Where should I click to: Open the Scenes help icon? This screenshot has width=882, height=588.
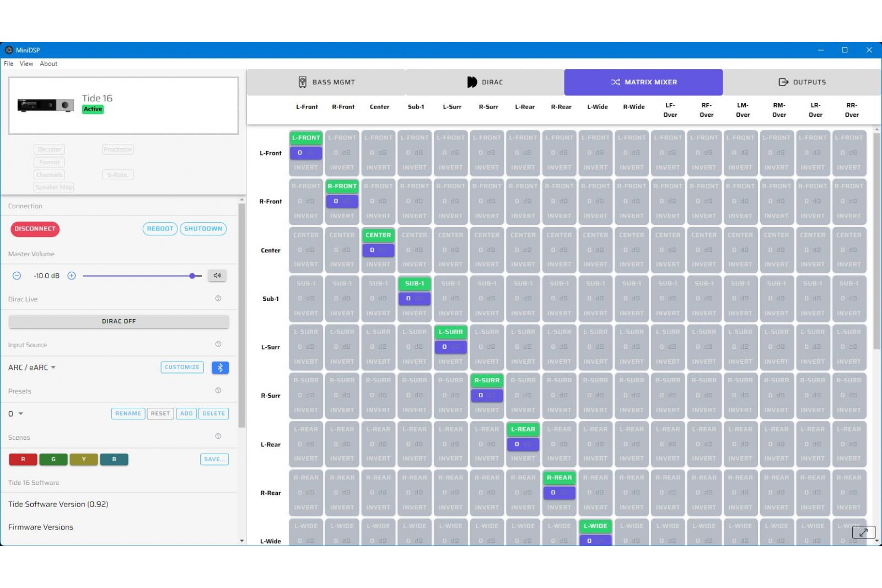coord(218,436)
